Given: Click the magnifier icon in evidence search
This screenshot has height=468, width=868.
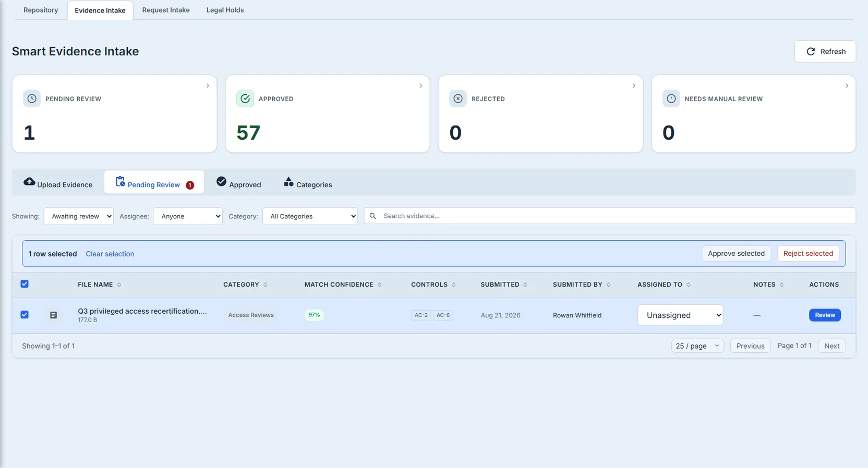Looking at the screenshot, I should pos(373,216).
